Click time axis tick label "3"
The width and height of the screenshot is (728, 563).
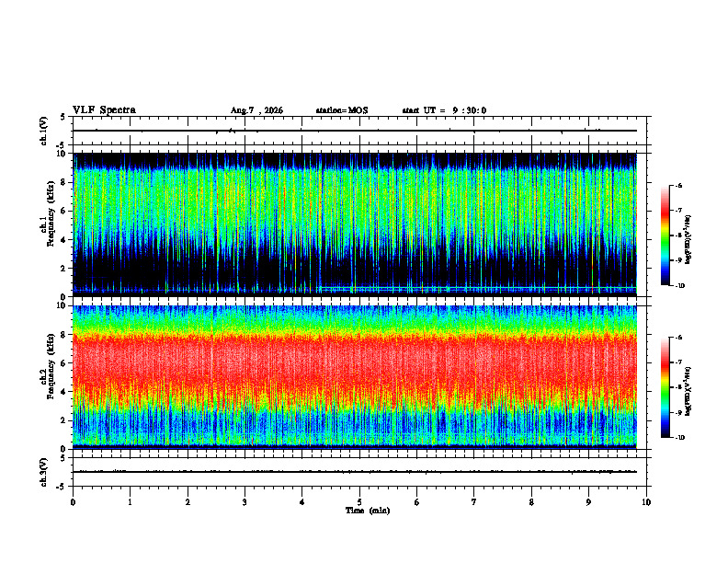tap(245, 502)
